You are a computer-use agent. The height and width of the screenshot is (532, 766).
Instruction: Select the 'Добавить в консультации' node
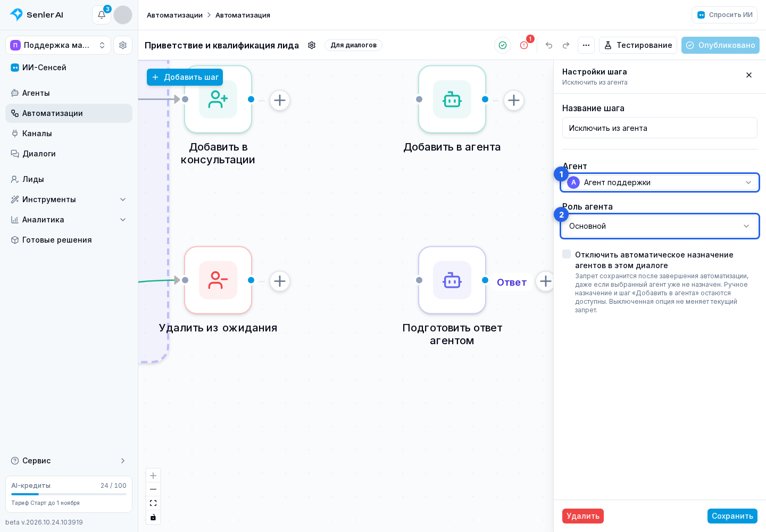[x=218, y=99]
